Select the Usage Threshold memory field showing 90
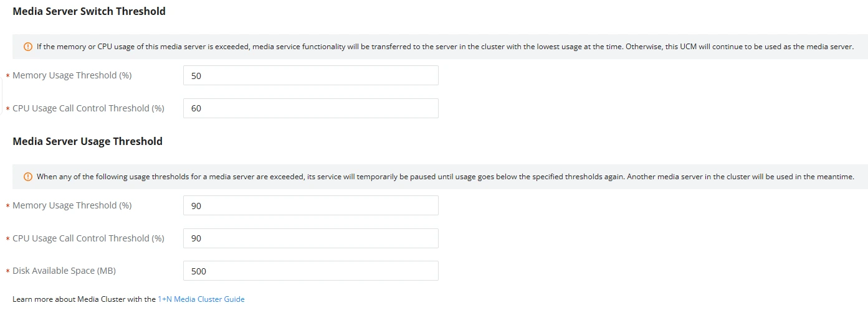868x313 pixels. click(x=311, y=205)
